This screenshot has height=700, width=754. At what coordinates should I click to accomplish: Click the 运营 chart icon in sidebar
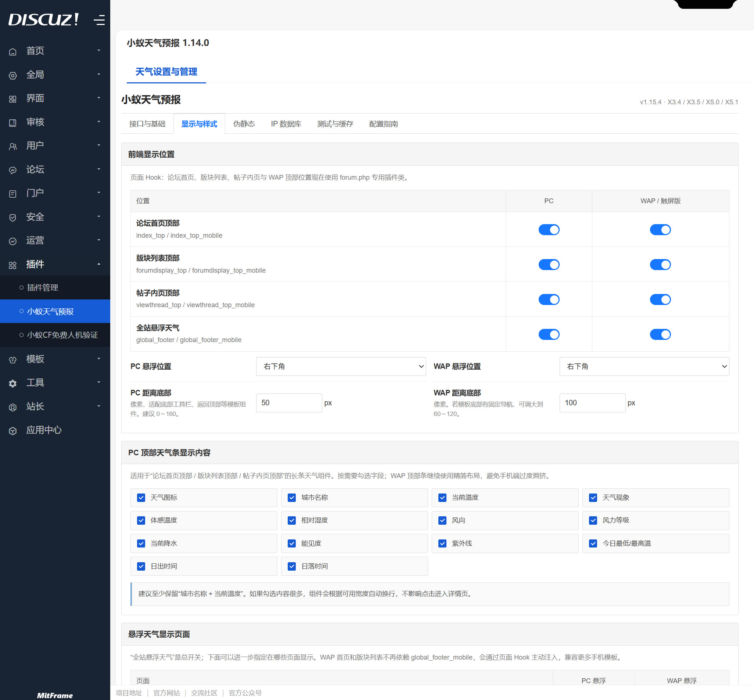pyautogui.click(x=13, y=241)
